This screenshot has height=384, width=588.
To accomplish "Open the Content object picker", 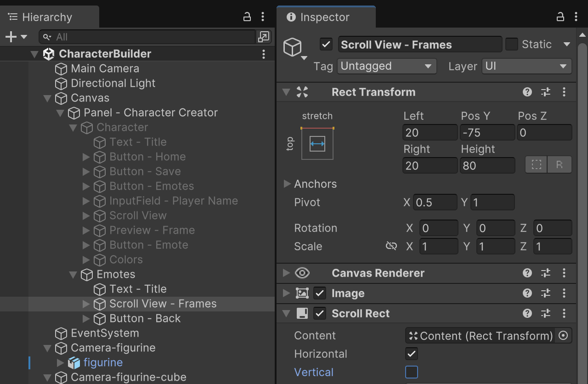I will tap(563, 336).
